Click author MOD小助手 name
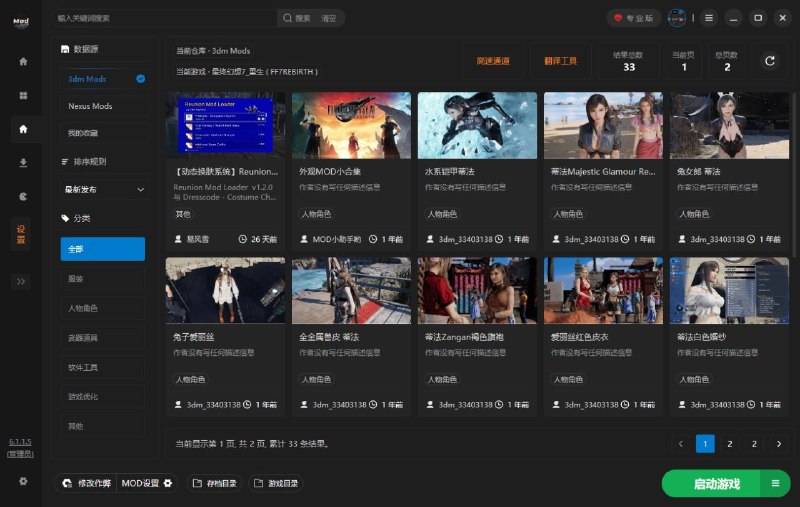Image resolution: width=800 pixels, height=507 pixels. point(337,239)
